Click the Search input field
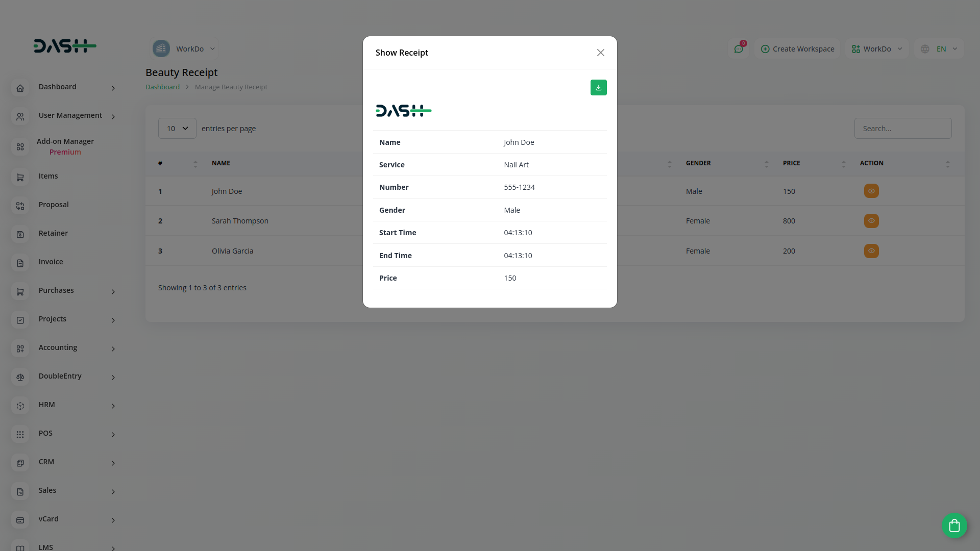 (902, 129)
